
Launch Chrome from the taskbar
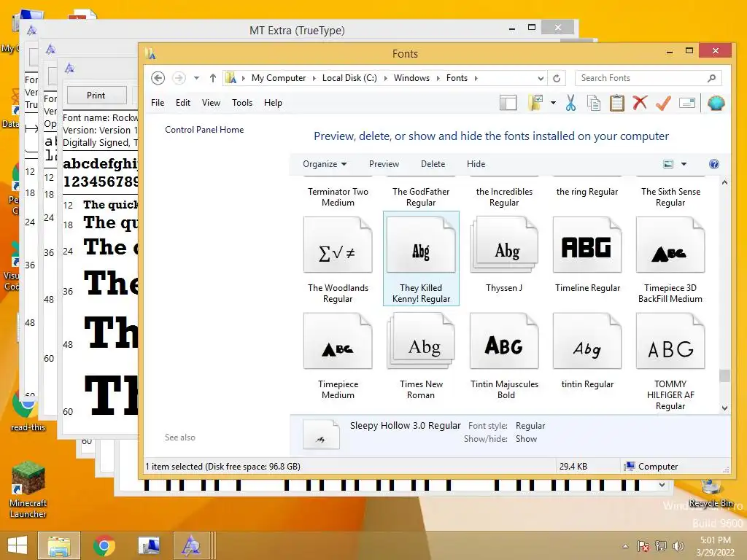point(104,545)
